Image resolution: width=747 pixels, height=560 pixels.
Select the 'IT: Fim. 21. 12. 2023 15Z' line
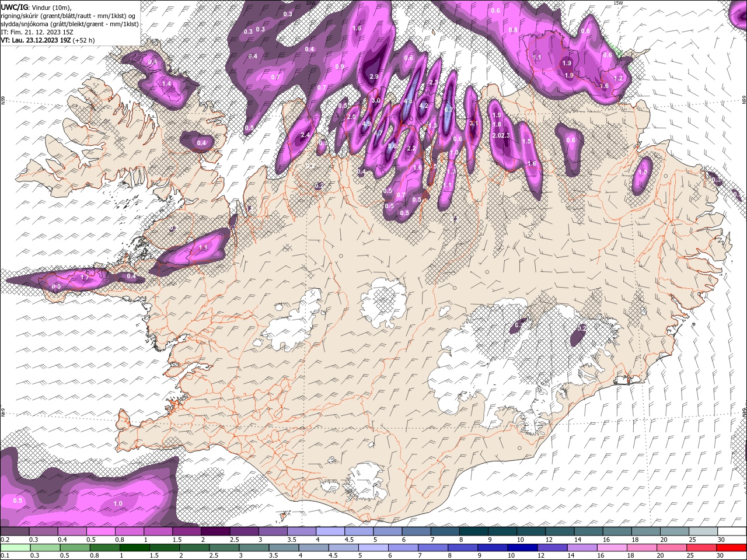click(x=37, y=32)
